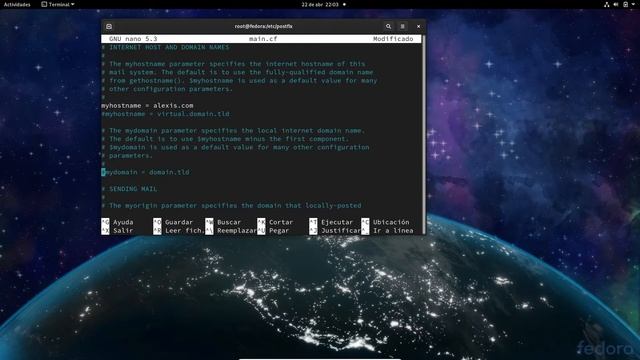Click the line starting '# from gethostname()'
Viewport: 640px width, 360px height.
pyautogui.click(x=239, y=81)
